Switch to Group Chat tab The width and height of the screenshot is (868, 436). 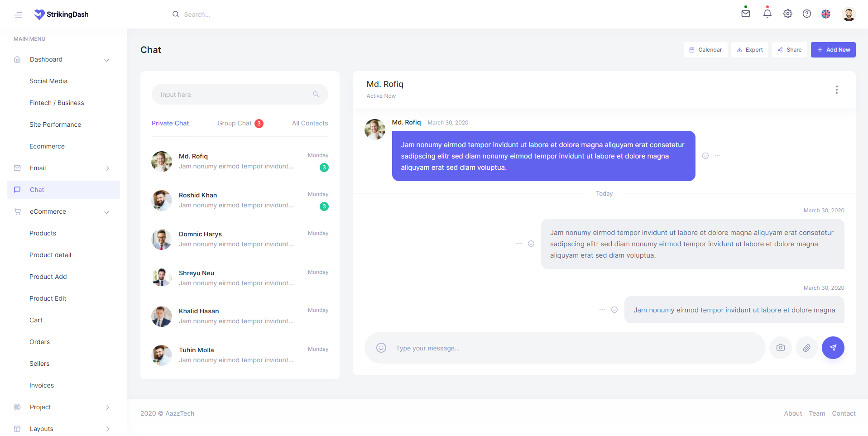[x=240, y=123]
